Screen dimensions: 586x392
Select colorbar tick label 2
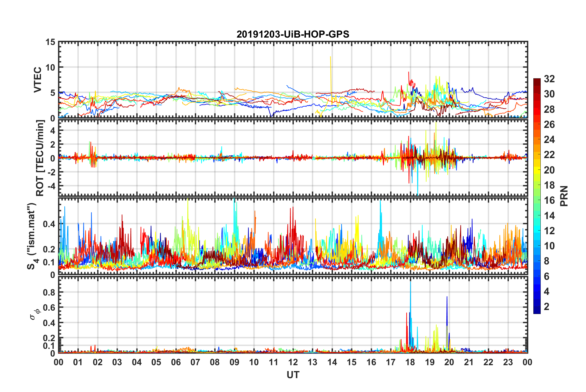(x=547, y=307)
